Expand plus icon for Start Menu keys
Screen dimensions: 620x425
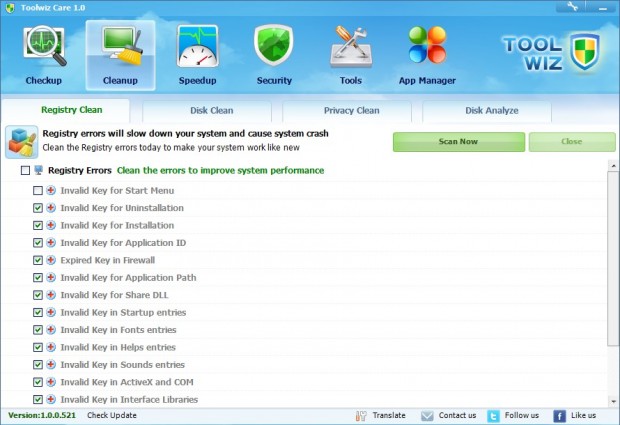(x=51, y=190)
